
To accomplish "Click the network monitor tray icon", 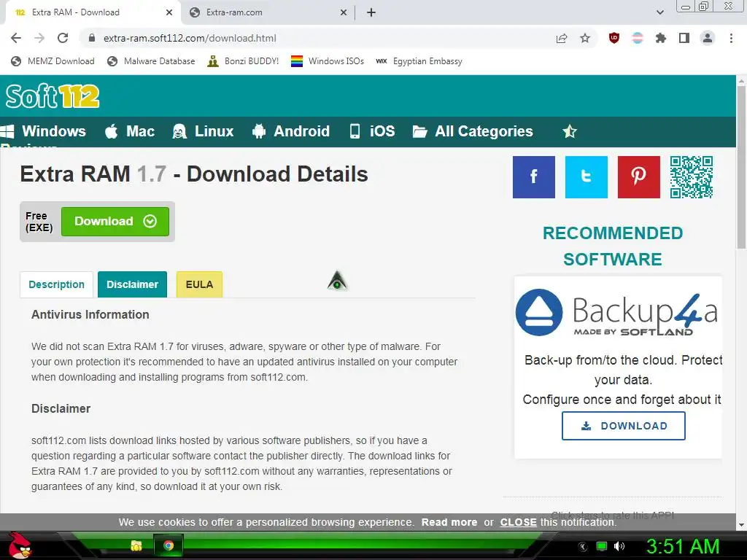I will pos(602,546).
